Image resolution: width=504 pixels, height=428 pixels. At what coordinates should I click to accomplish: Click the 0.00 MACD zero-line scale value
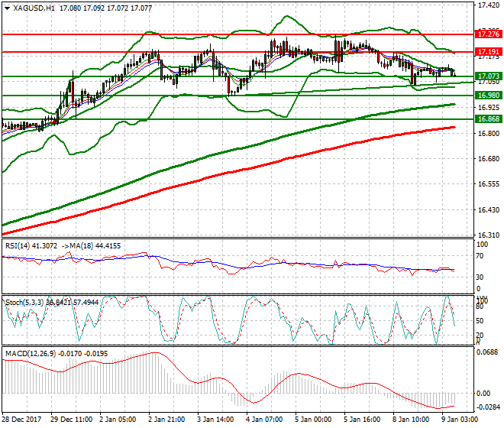pos(483,394)
